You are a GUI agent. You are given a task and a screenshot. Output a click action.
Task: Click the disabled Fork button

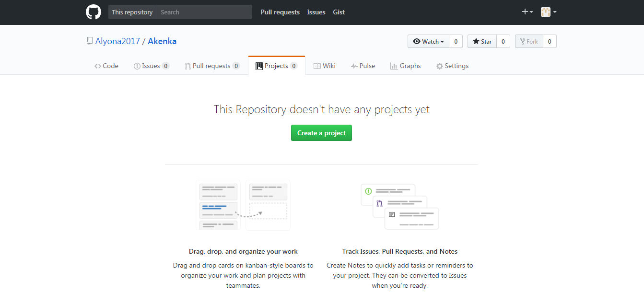point(529,42)
